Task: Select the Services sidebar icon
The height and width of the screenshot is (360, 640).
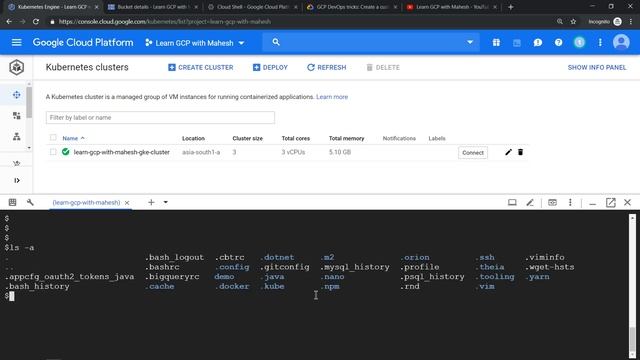Action: pos(16,137)
